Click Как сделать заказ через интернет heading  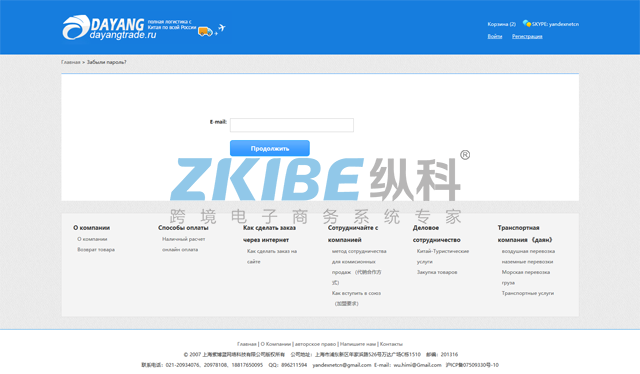[x=269, y=234]
